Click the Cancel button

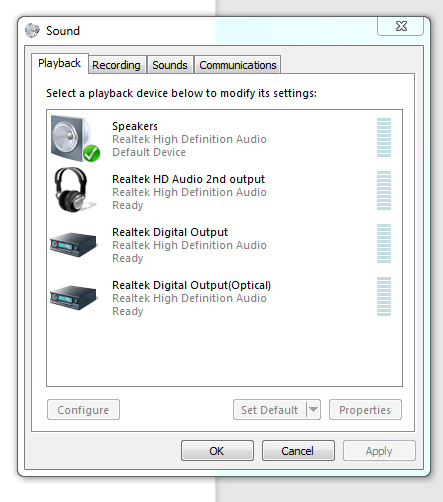click(x=298, y=451)
